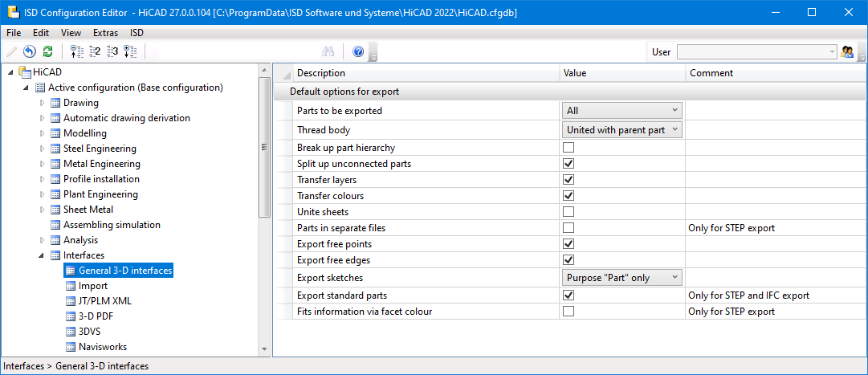
Task: Collapse the Active configuration node
Action: pyautogui.click(x=26, y=88)
